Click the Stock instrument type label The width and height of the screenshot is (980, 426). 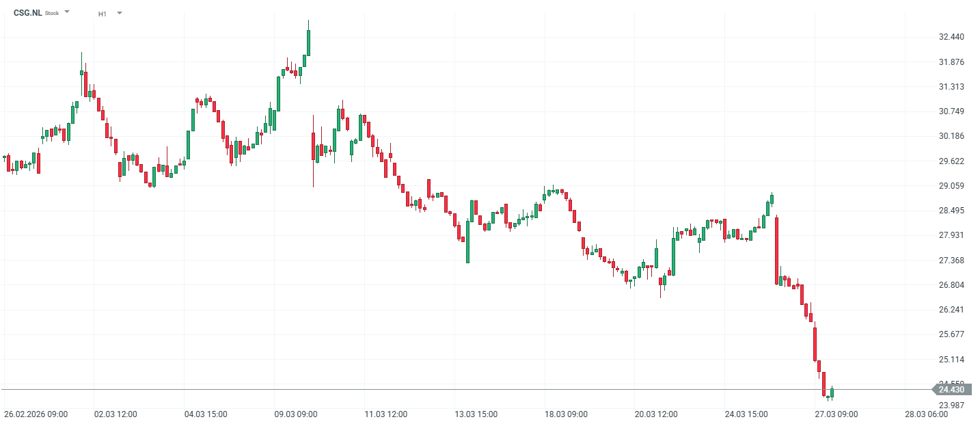[x=52, y=14]
